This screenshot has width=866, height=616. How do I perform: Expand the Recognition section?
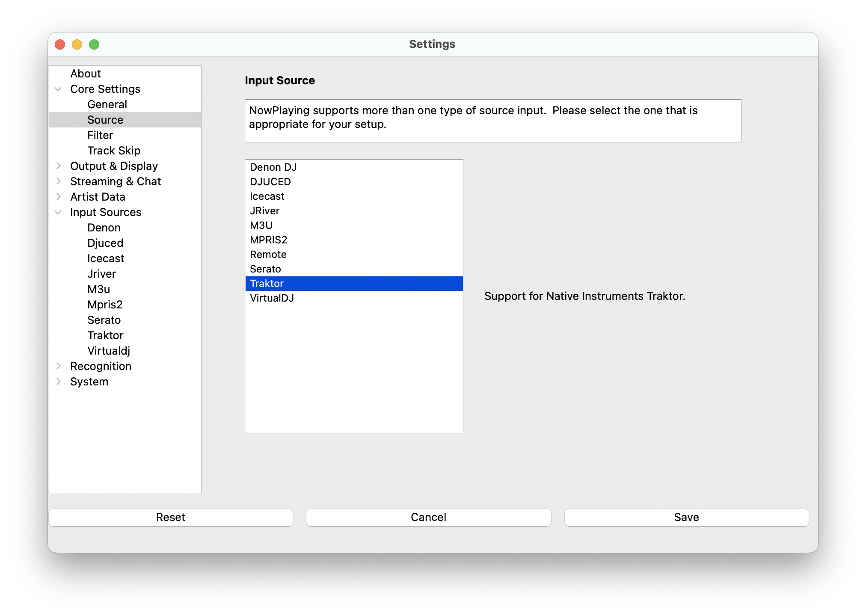(59, 366)
